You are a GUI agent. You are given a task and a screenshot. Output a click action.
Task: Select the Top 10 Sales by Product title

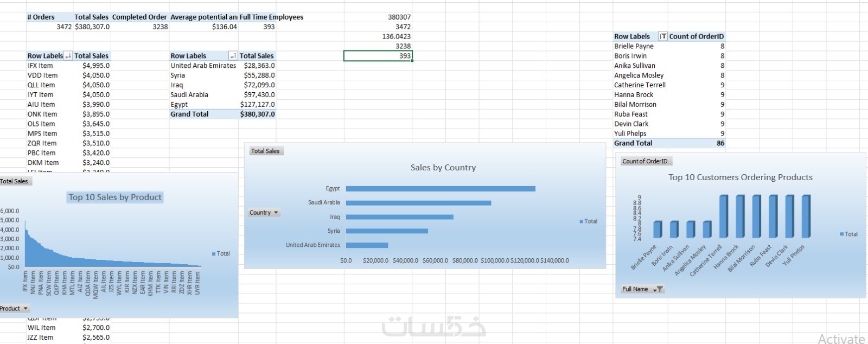115,198
